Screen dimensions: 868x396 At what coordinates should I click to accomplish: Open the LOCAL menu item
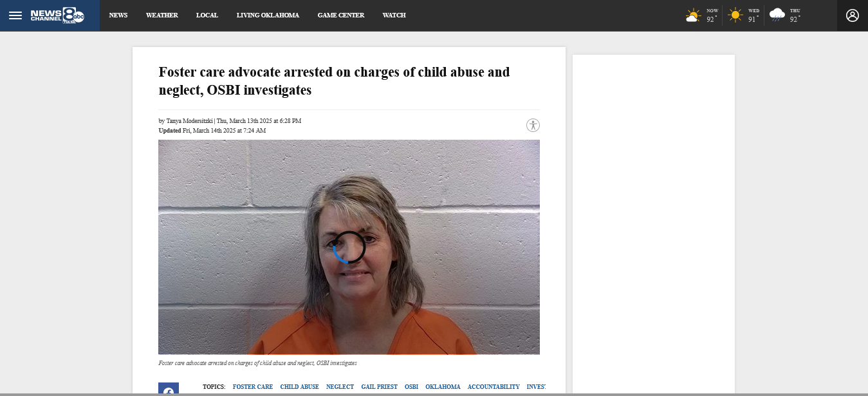(x=207, y=15)
